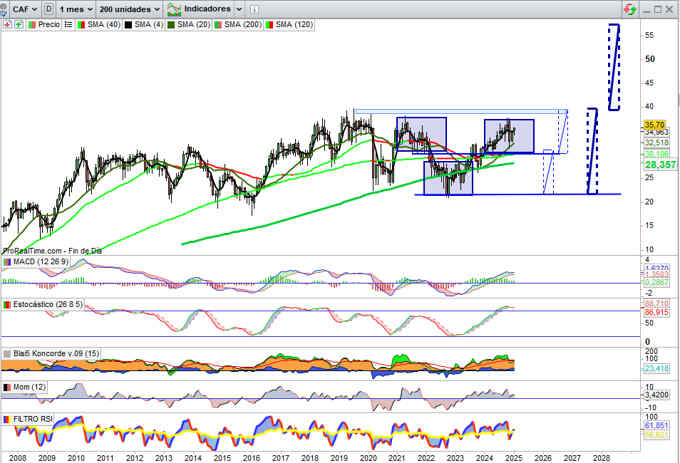Click the MACD indicator color icon
680x463 pixels.
coord(6,262)
